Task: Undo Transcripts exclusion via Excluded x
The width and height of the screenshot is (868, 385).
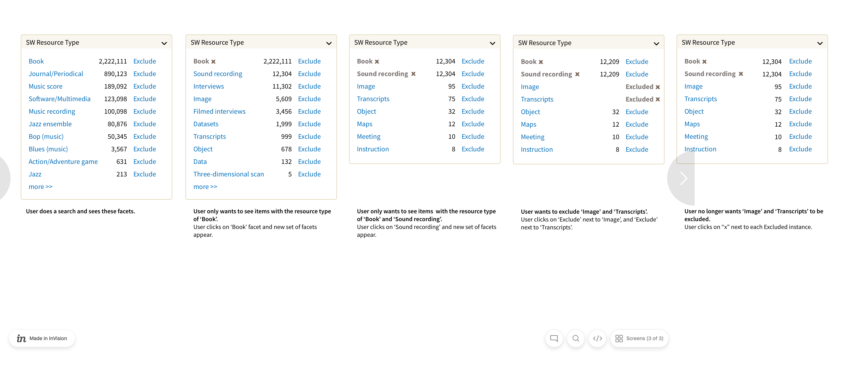Action: point(658,99)
